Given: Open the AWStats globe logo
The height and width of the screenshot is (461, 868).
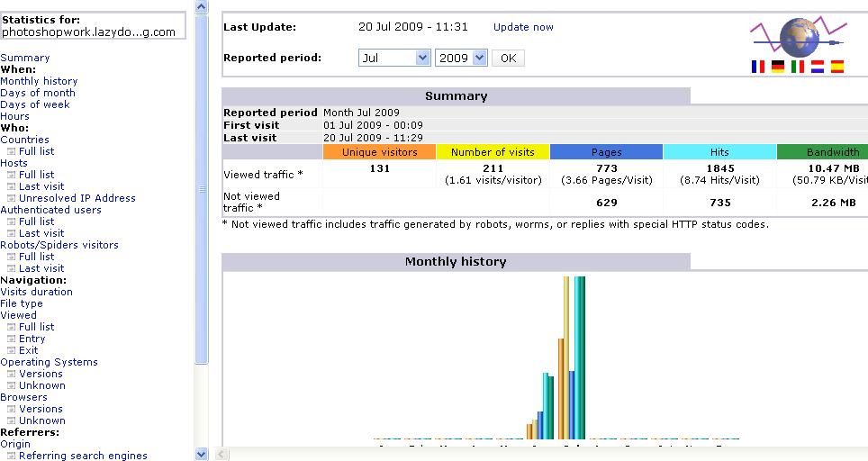Looking at the screenshot, I should coord(799,37).
